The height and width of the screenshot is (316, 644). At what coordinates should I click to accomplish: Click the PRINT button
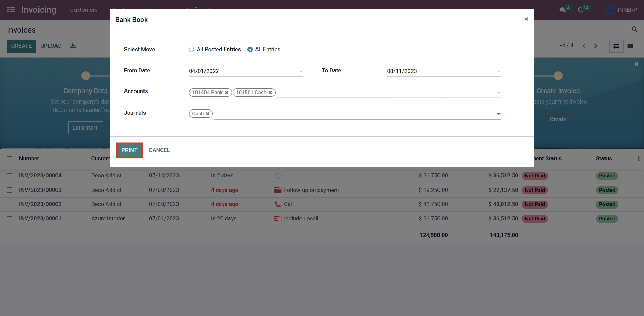coord(129,150)
